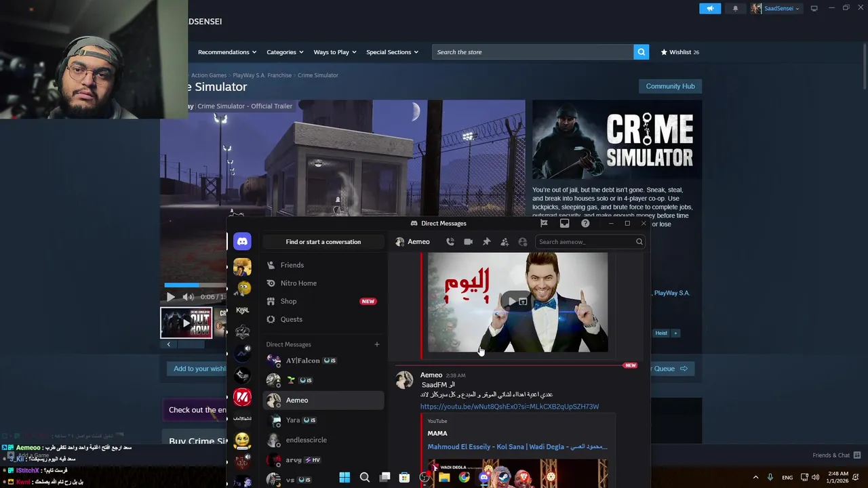
Task: Open the crying emoji server icon
Action: click(242, 441)
